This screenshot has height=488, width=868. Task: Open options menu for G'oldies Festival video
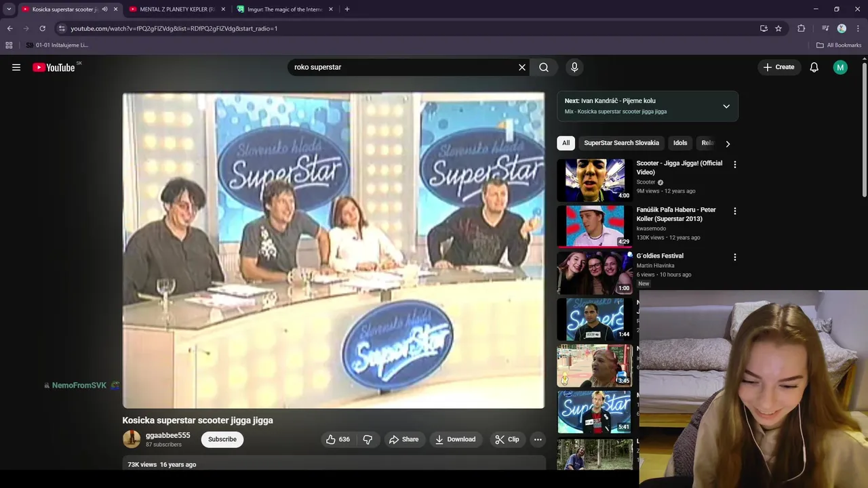(x=734, y=257)
